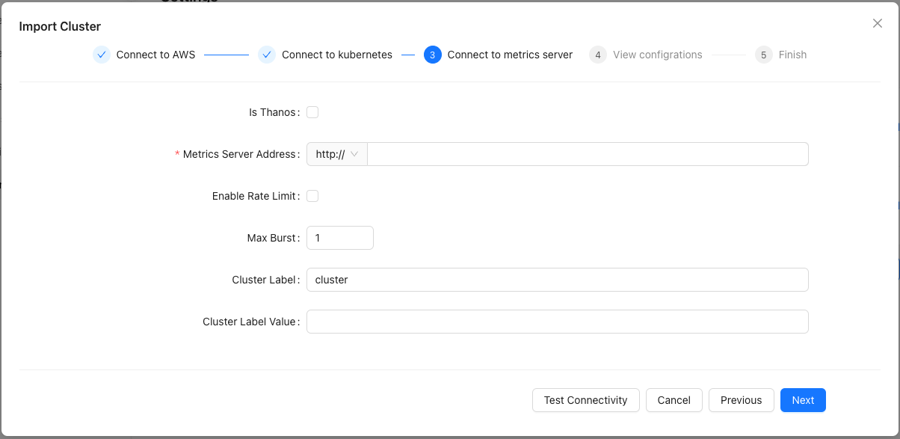This screenshot has width=900, height=439.
Task: Click the step 4 number circle
Action: (598, 55)
